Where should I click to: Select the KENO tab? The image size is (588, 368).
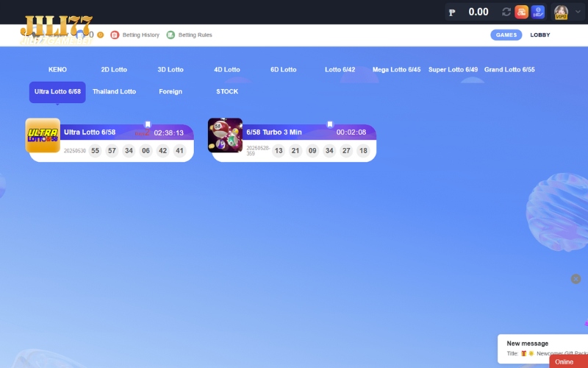click(57, 69)
